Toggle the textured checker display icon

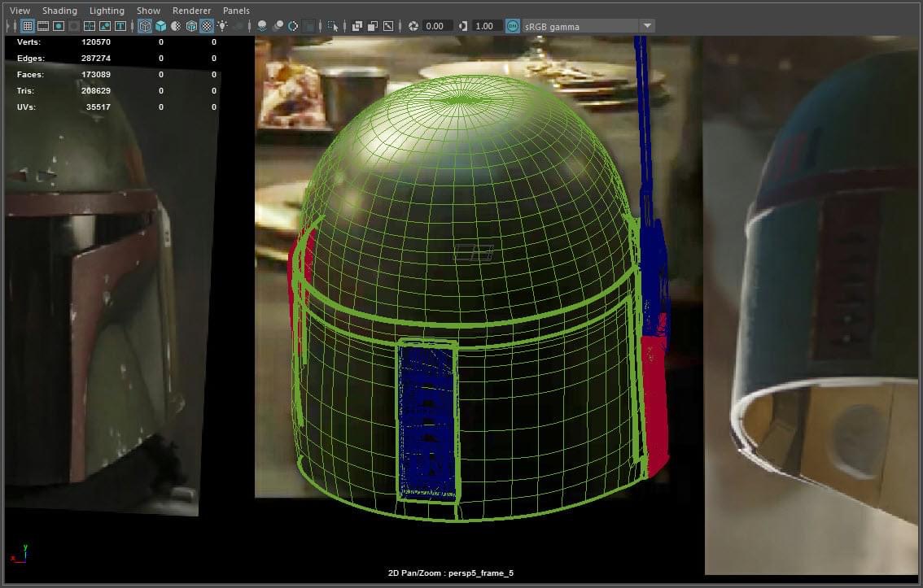click(207, 26)
